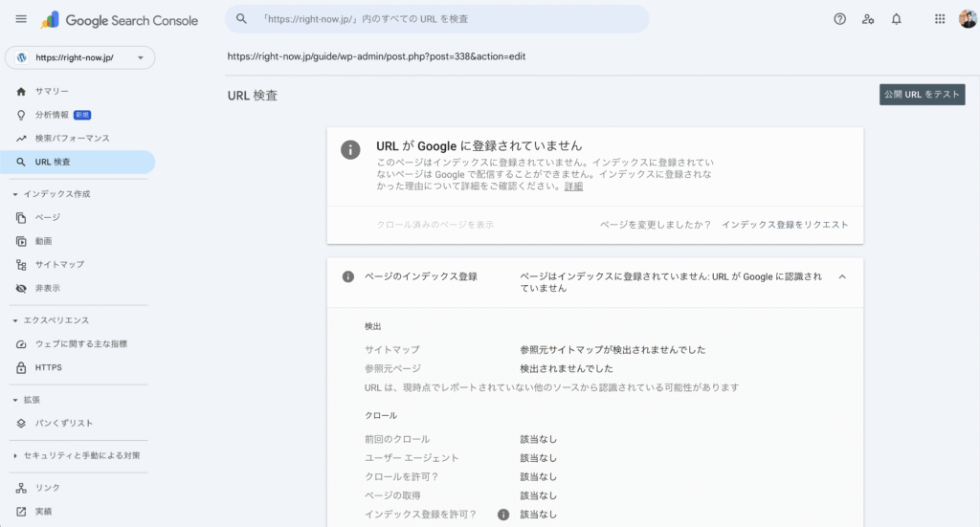980x527 pixels.
Task: Open the hamburger main menu
Action: (x=21, y=19)
